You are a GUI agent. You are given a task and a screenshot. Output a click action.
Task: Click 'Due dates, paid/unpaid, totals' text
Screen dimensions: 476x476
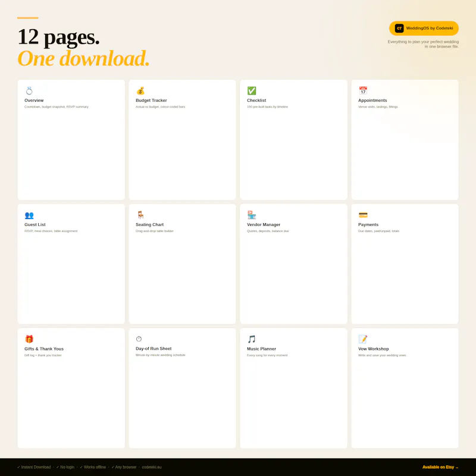pos(378,231)
